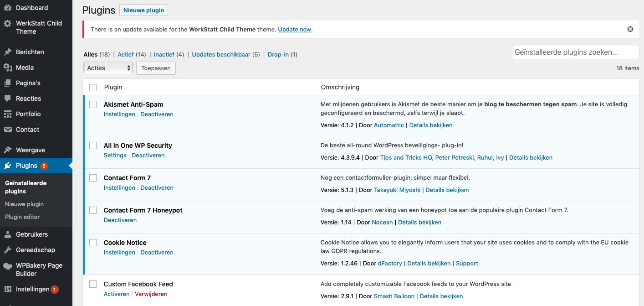Filter plugins by Inactief
644x306 pixels.
tap(164, 54)
